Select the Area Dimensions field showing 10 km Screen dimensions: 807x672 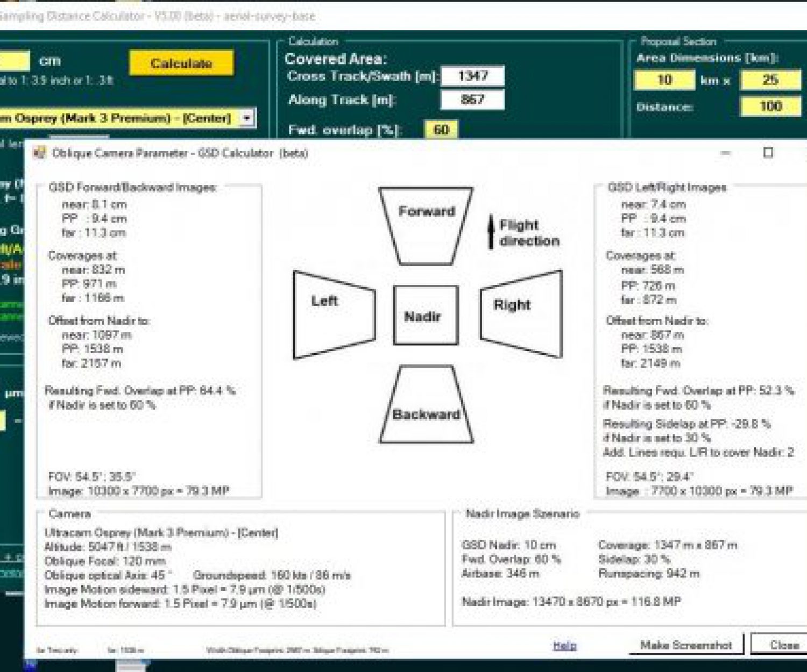[x=664, y=79]
